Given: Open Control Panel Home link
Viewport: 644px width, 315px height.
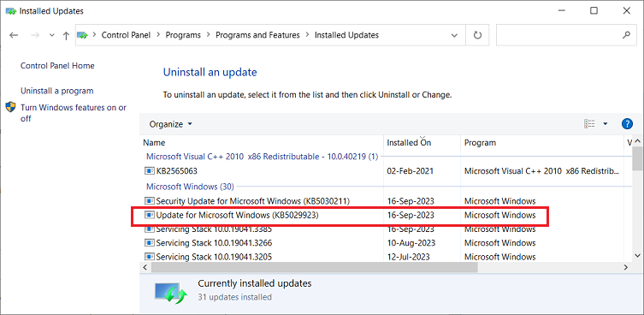Looking at the screenshot, I should [x=57, y=66].
